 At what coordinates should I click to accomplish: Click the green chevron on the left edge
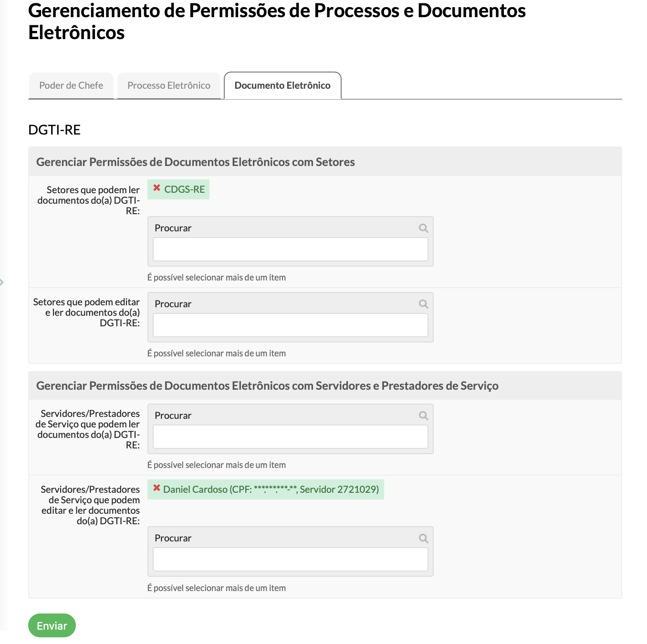[x=2, y=282]
